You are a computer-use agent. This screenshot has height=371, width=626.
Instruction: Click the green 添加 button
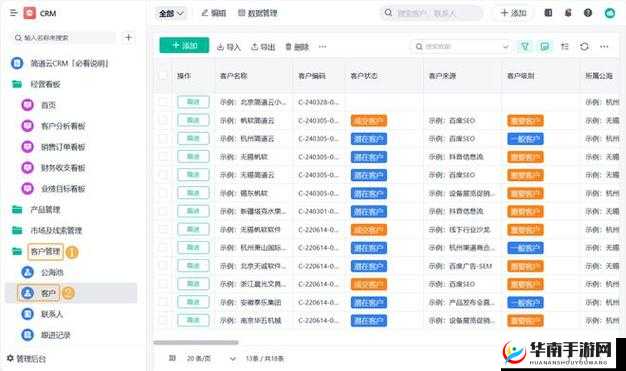pyautogui.click(x=184, y=46)
